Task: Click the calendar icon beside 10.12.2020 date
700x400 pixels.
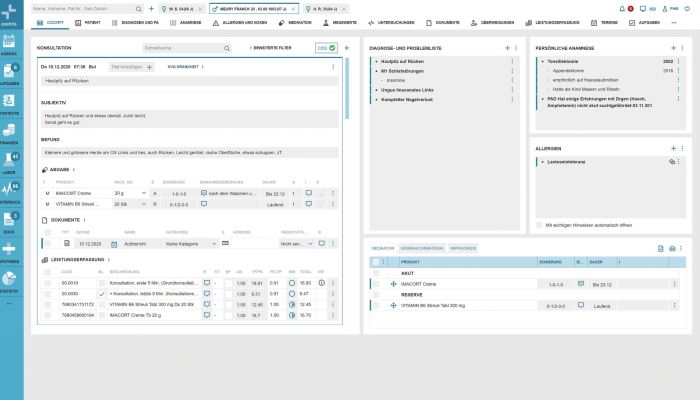Action: coord(114,244)
